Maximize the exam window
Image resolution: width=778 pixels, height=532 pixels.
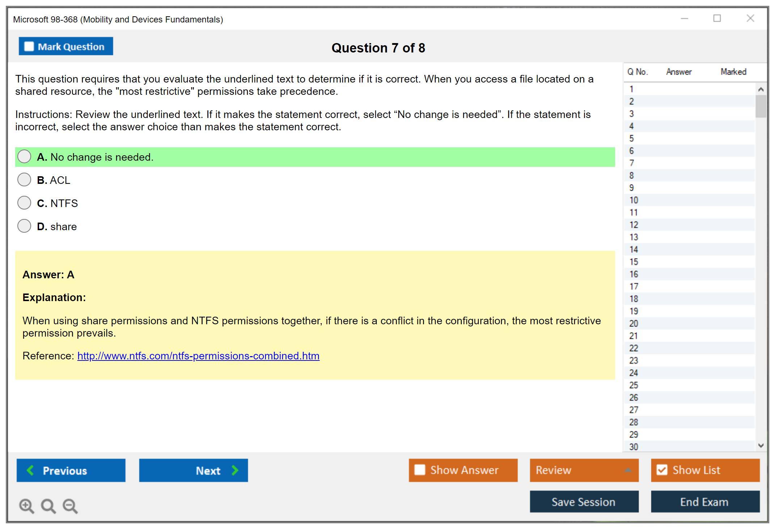tap(717, 18)
